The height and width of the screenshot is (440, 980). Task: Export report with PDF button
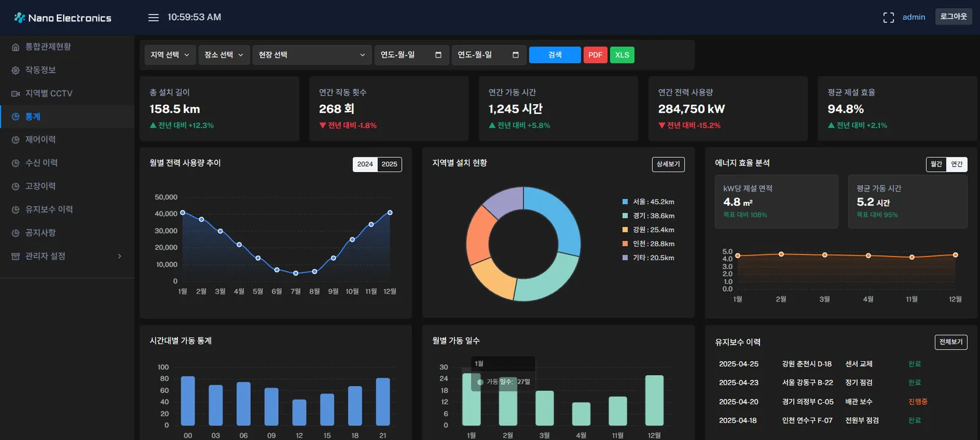(x=595, y=55)
